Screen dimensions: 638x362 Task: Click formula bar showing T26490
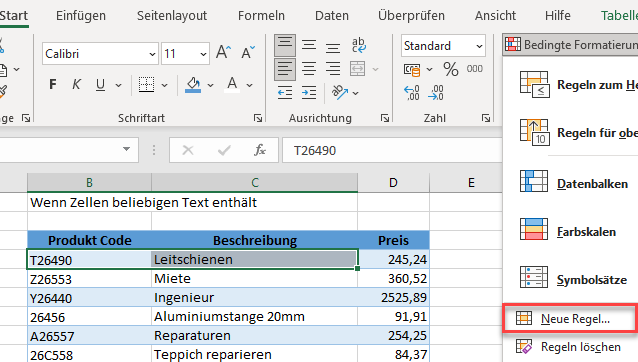click(x=392, y=150)
